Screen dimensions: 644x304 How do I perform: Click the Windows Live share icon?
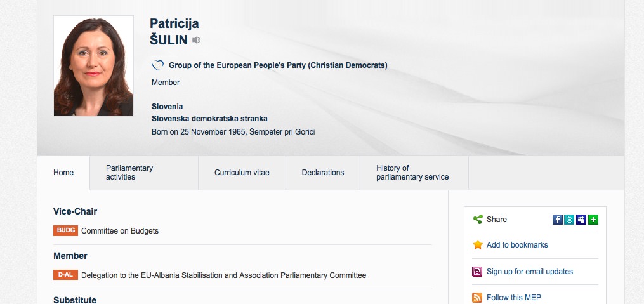(581, 220)
